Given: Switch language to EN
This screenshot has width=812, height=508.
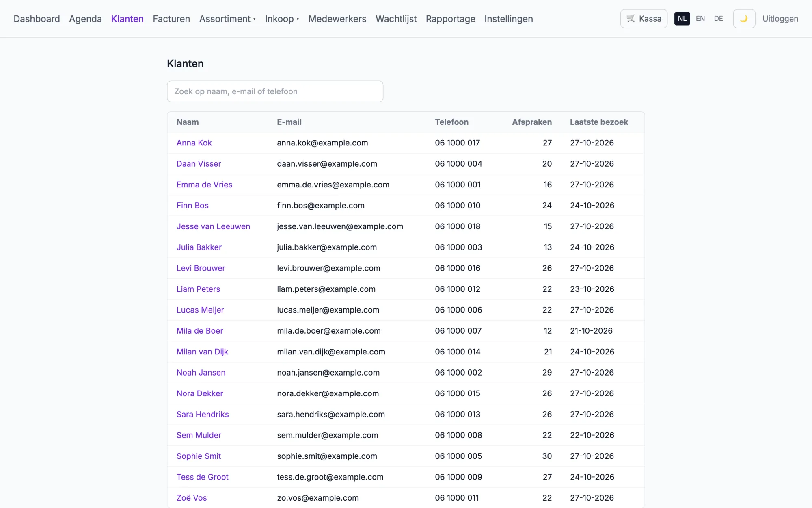Looking at the screenshot, I should pyautogui.click(x=700, y=19).
